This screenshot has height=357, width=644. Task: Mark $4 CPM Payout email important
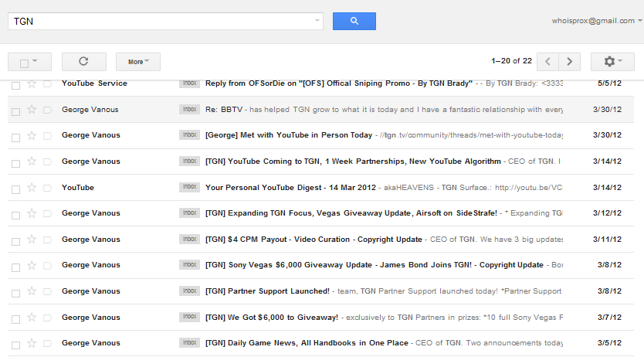pyautogui.click(x=47, y=240)
